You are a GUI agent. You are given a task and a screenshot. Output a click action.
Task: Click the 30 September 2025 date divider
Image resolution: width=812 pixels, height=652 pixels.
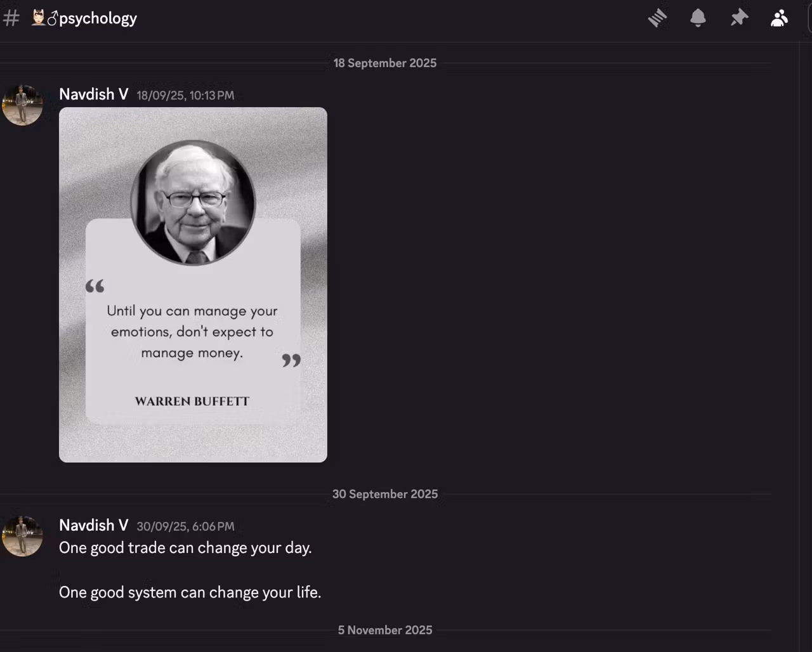pos(385,494)
